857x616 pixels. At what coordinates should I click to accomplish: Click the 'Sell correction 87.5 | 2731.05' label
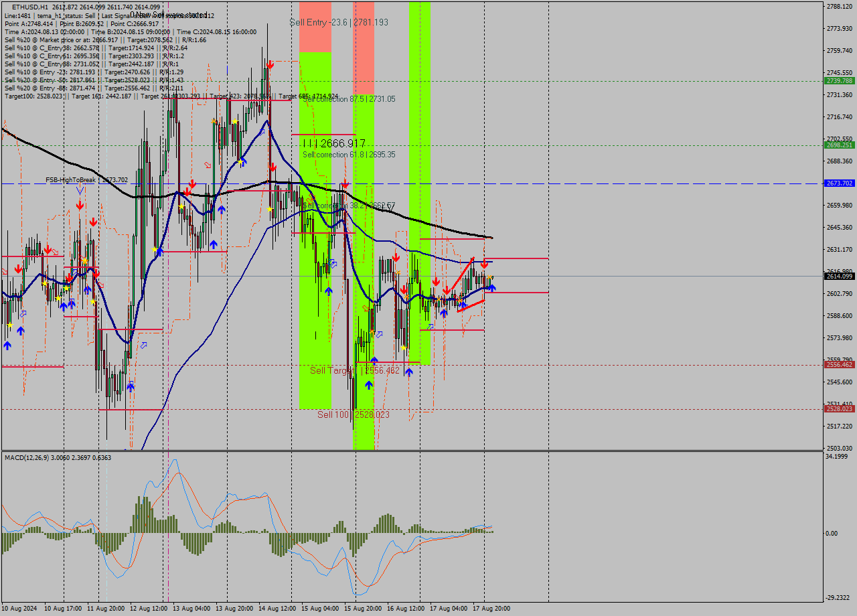pos(349,98)
